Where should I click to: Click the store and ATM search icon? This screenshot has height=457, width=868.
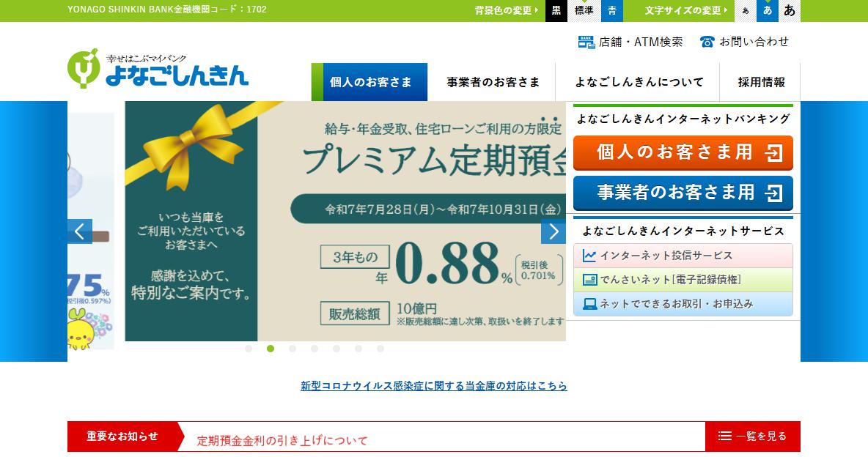586,42
